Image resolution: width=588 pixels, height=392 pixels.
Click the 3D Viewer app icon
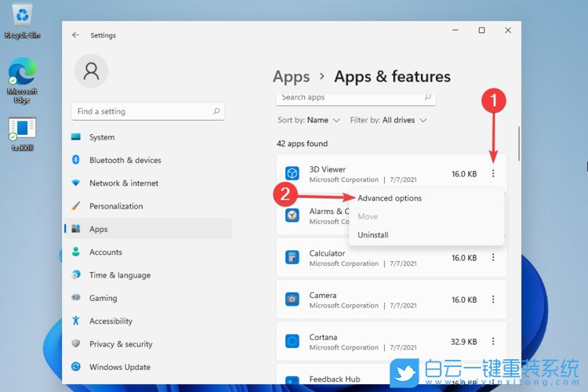[x=292, y=173]
